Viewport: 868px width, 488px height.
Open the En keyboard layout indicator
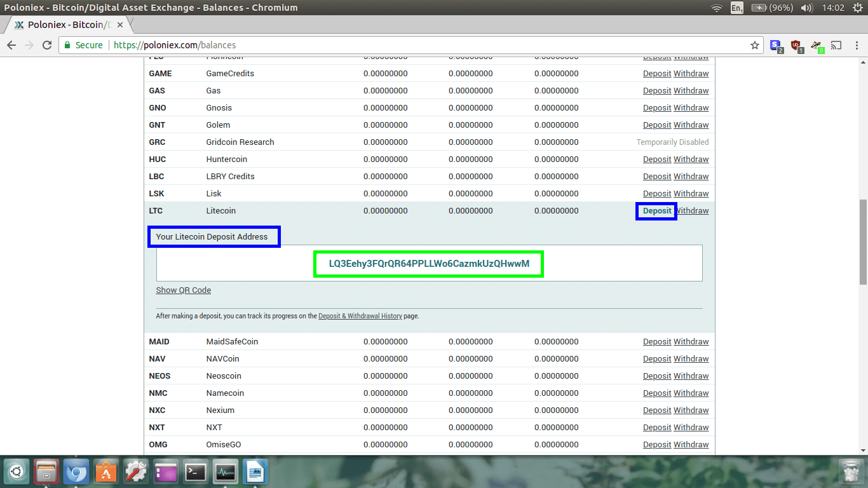(x=737, y=8)
